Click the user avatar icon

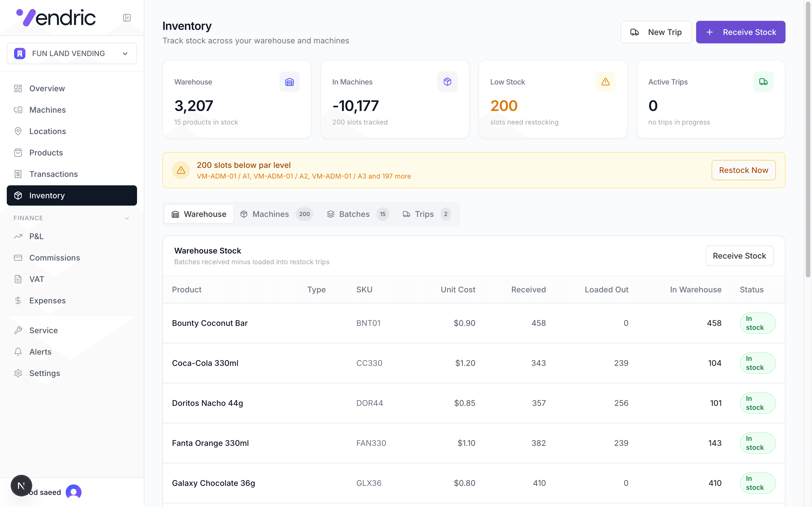[x=74, y=492]
